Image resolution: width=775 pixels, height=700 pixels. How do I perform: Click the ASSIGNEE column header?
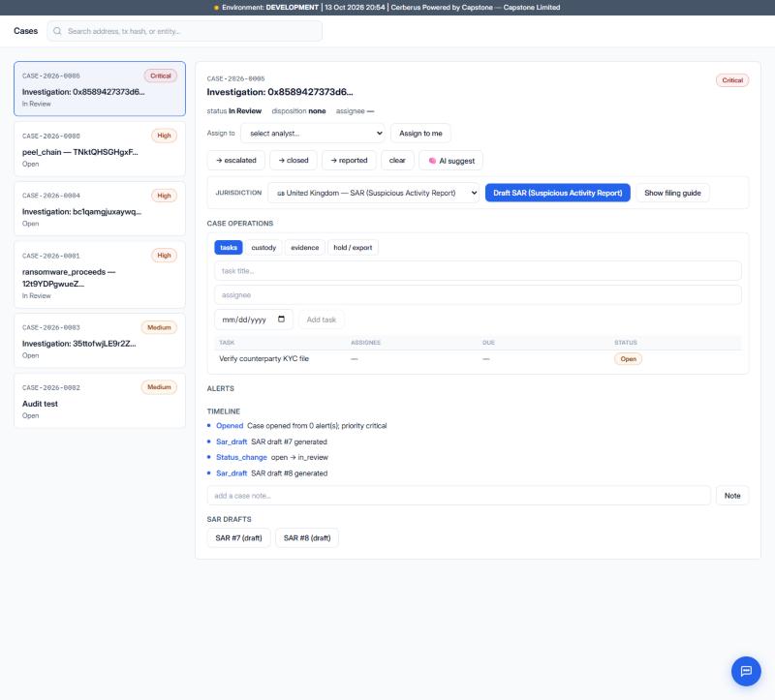[x=366, y=343]
